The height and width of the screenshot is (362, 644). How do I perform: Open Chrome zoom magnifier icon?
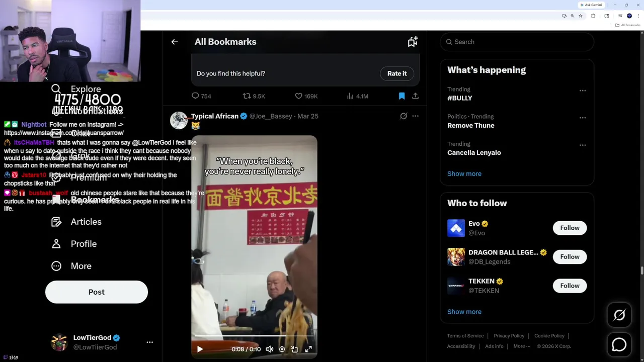pyautogui.click(x=572, y=16)
